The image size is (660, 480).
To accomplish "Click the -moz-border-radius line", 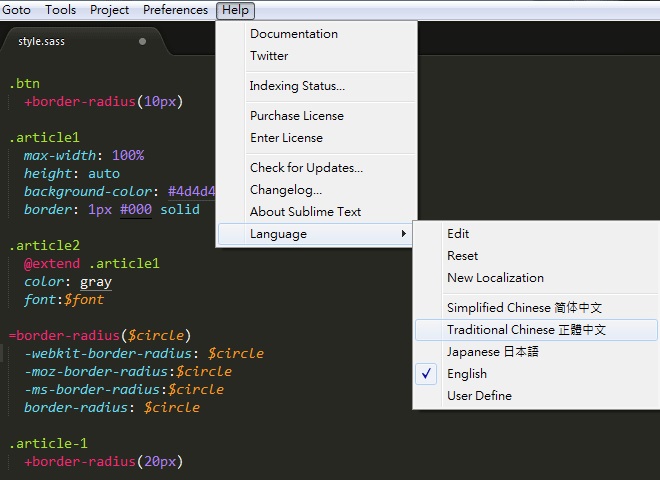I will tap(128, 372).
